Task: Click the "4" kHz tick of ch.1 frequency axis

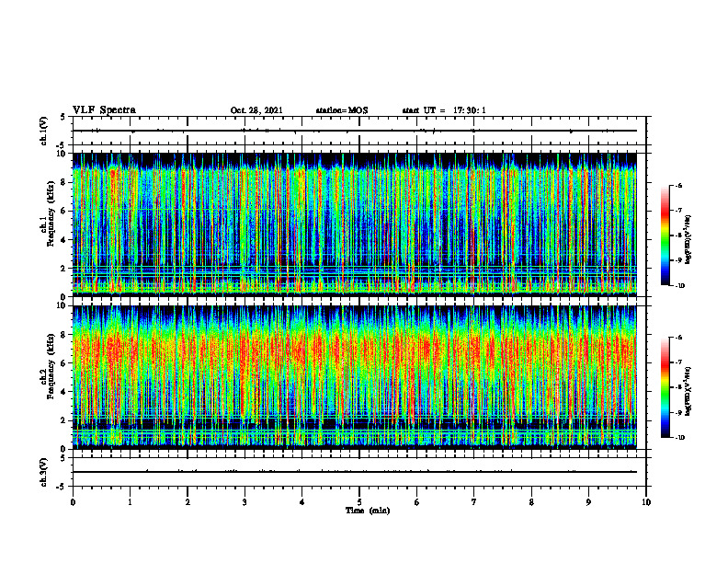Action: click(64, 240)
